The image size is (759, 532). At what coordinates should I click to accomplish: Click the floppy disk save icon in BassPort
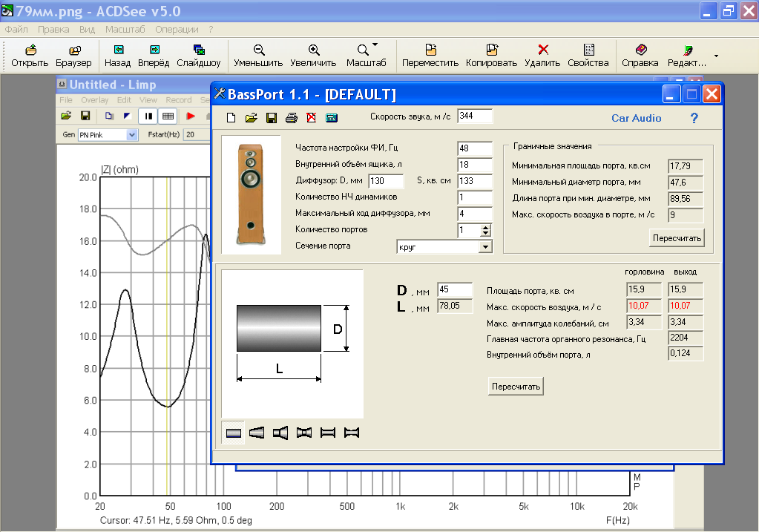(x=271, y=118)
